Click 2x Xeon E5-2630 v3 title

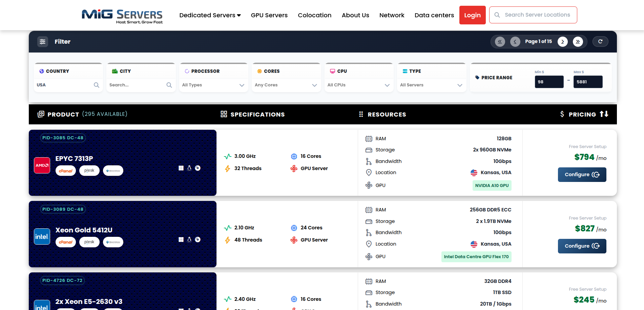click(x=89, y=302)
